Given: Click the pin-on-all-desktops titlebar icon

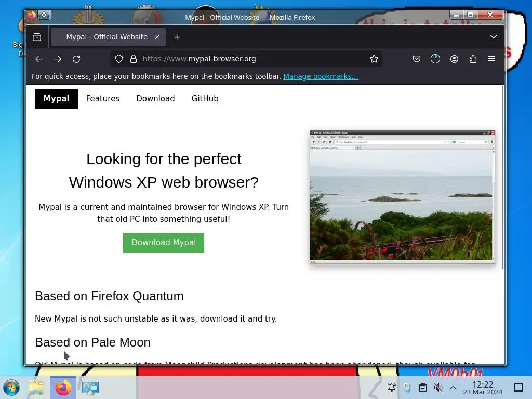Looking at the screenshot, I should (44, 15).
